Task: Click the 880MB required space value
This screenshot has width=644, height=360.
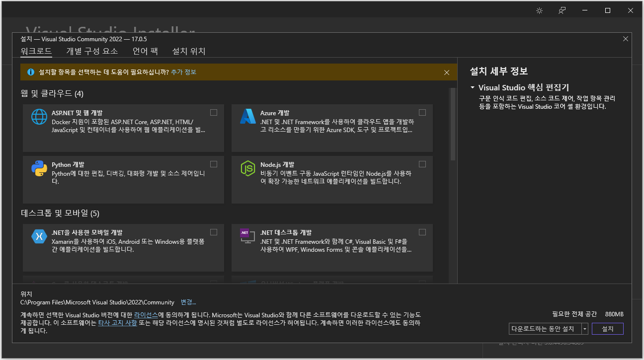Action: point(614,314)
